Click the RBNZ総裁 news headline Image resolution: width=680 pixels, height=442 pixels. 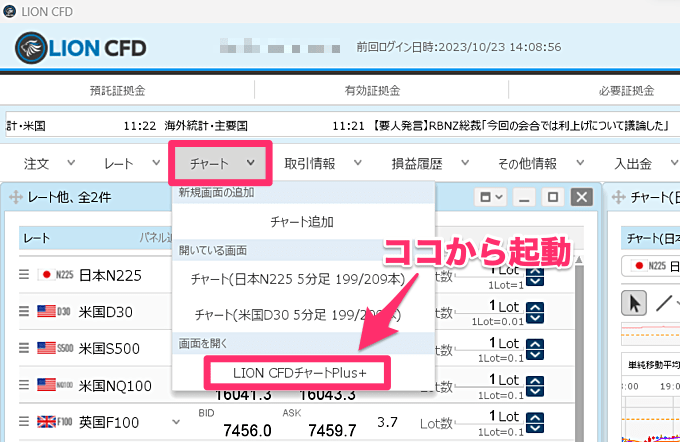(521, 126)
